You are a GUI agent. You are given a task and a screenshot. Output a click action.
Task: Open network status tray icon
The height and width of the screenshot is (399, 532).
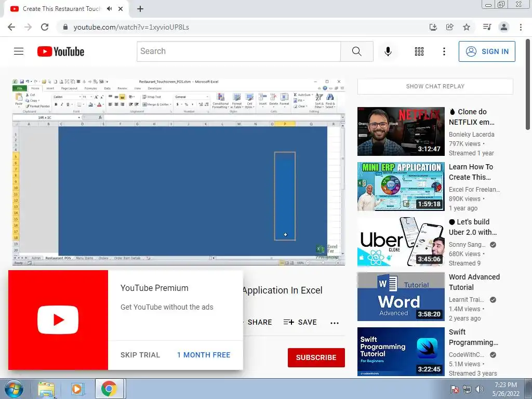click(x=467, y=389)
